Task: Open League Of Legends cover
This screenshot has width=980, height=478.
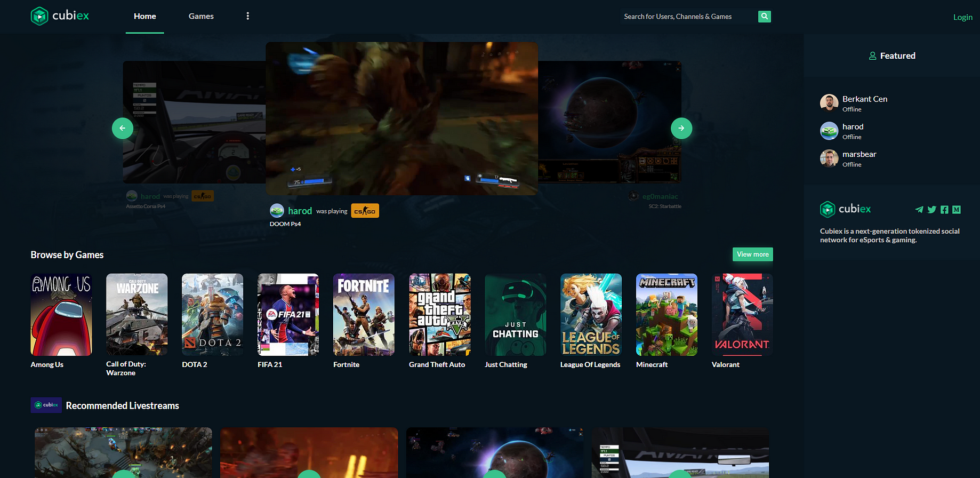Action: tap(591, 315)
